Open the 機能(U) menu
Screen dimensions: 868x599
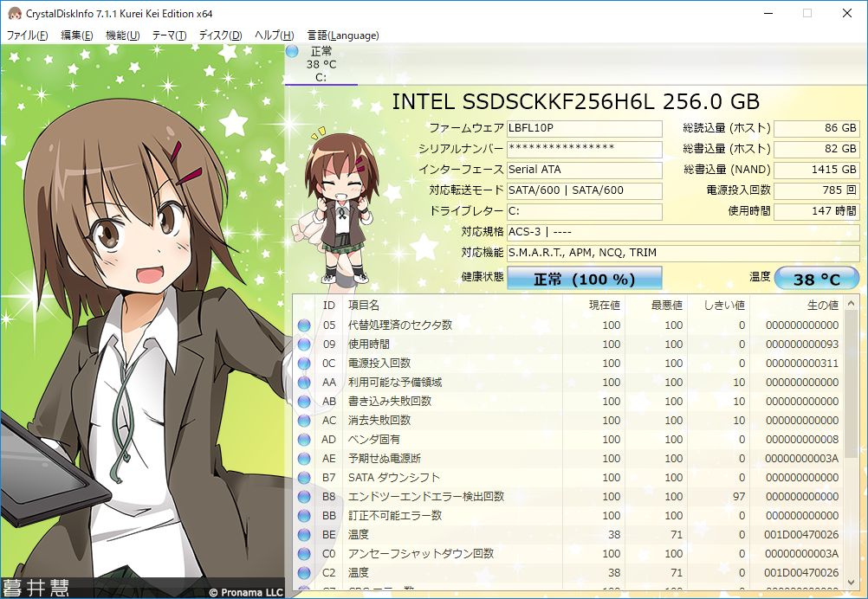[x=122, y=35]
